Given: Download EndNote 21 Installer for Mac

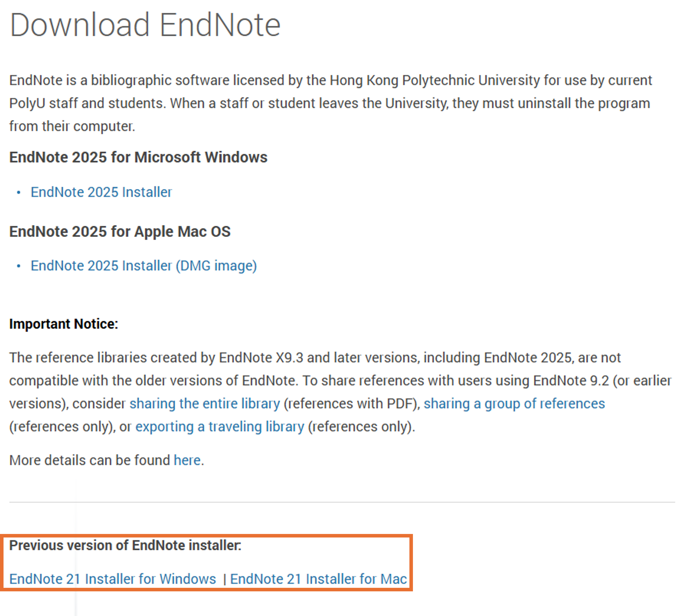Looking at the screenshot, I should click(x=318, y=579).
